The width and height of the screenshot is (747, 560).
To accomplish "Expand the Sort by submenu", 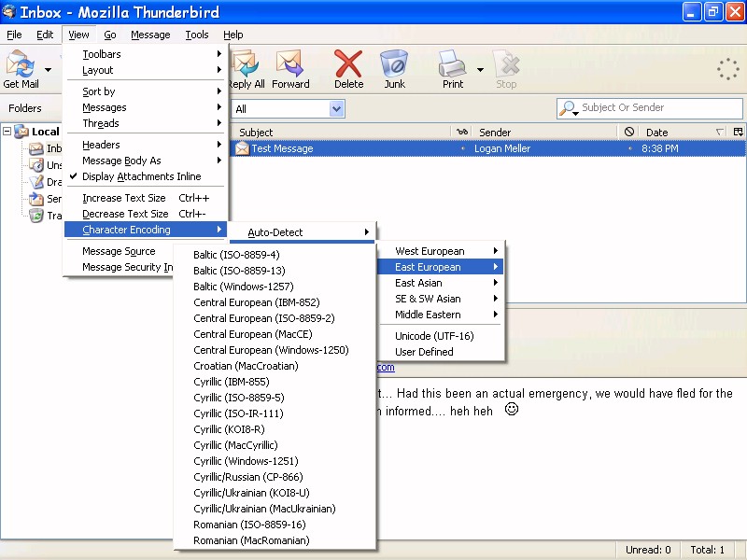I will (146, 91).
